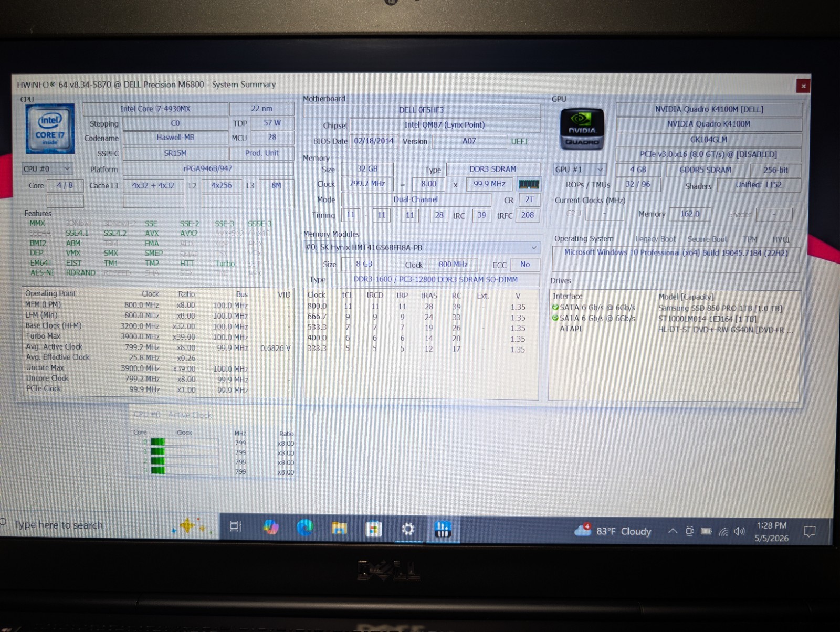Image resolution: width=840 pixels, height=632 pixels.
Task: Close the HWiNFO System Summary window
Action: pos(803,86)
